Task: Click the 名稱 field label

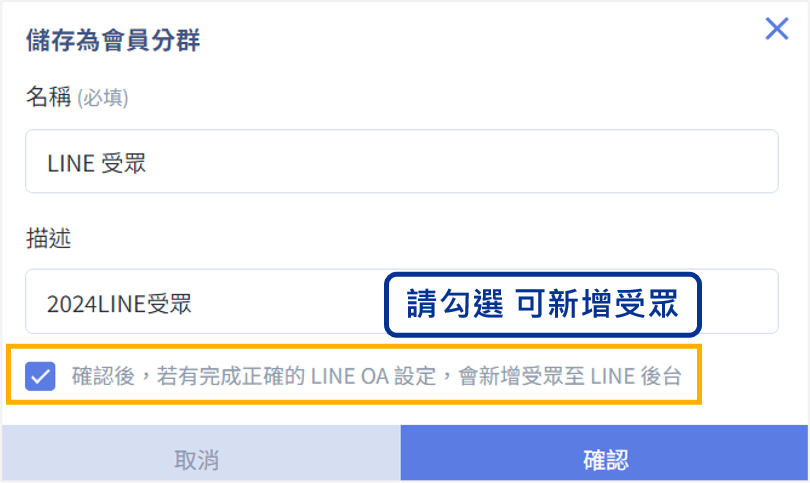Action: click(x=48, y=97)
